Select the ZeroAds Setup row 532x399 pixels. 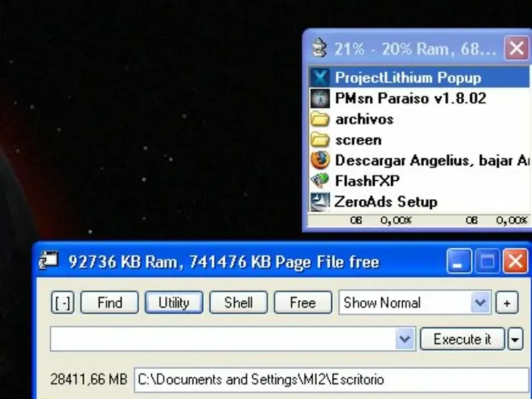tap(419, 201)
